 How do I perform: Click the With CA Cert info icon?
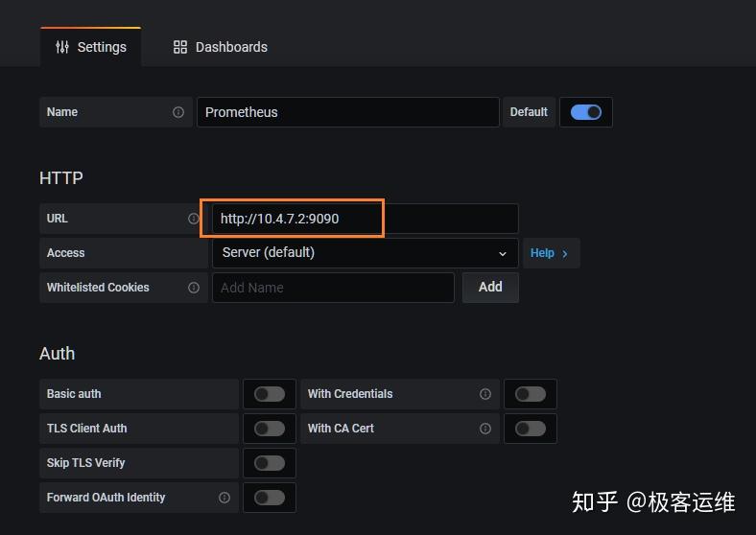(x=485, y=429)
